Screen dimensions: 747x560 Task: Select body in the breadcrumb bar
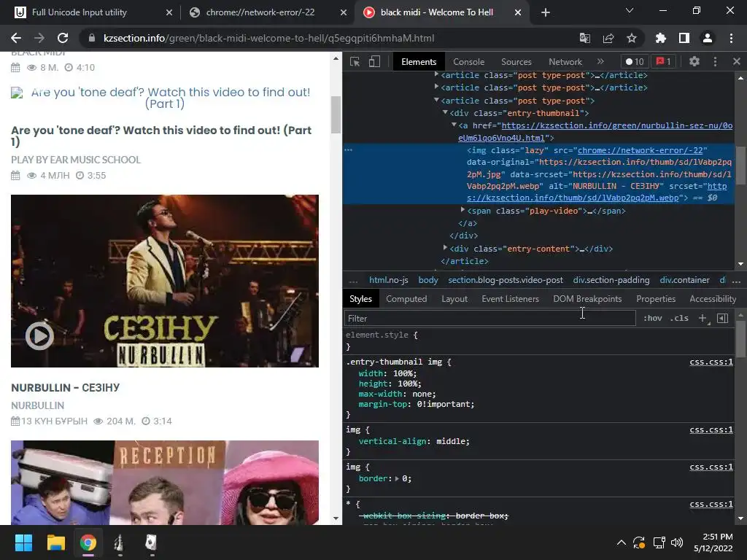click(427, 280)
